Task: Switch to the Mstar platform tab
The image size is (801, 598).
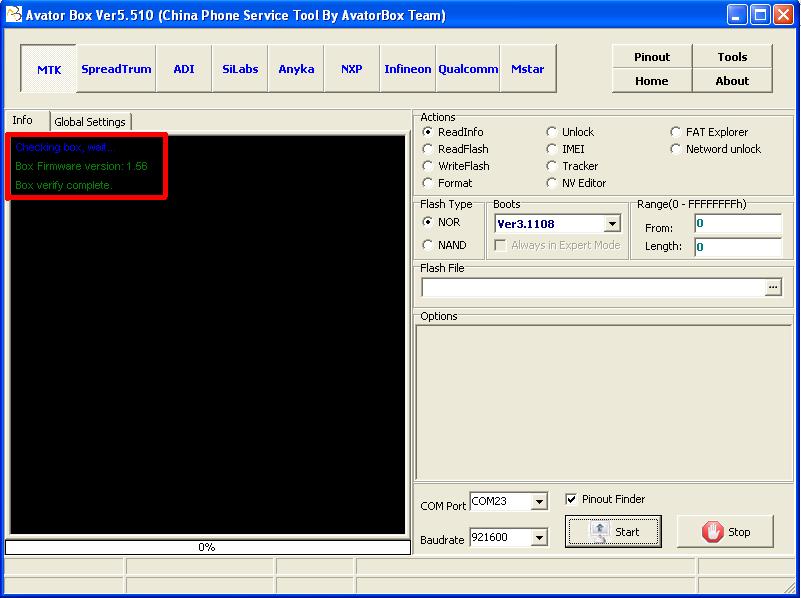Action: (528, 69)
